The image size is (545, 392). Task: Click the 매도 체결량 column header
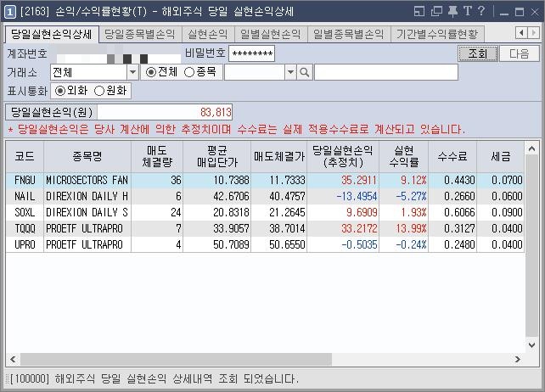pos(157,156)
